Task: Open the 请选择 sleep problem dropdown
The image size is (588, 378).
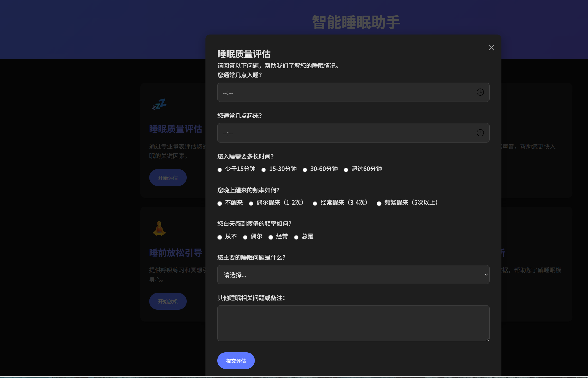Action: pyautogui.click(x=353, y=274)
